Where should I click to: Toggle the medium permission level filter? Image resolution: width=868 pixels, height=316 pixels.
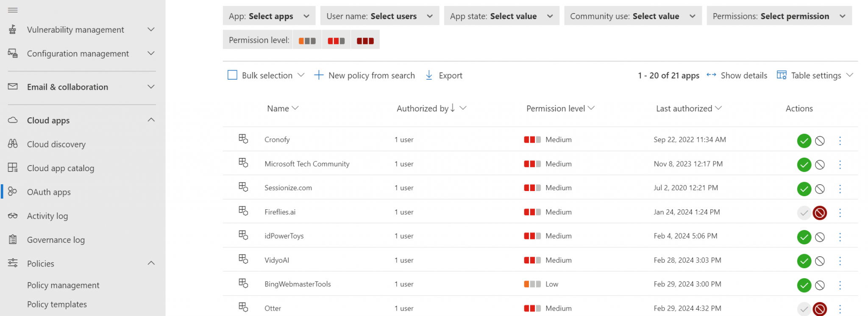click(x=336, y=41)
